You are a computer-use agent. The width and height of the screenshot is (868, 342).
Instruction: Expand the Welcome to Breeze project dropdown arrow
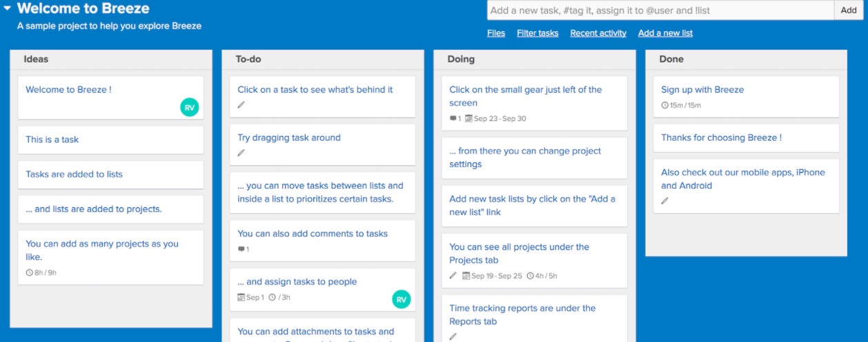click(7, 9)
